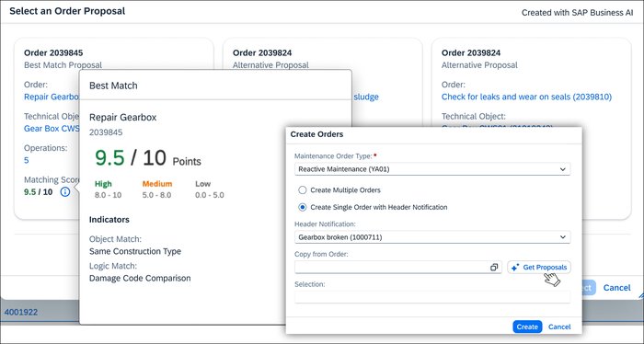Open the Matching Score info icon

(65, 191)
